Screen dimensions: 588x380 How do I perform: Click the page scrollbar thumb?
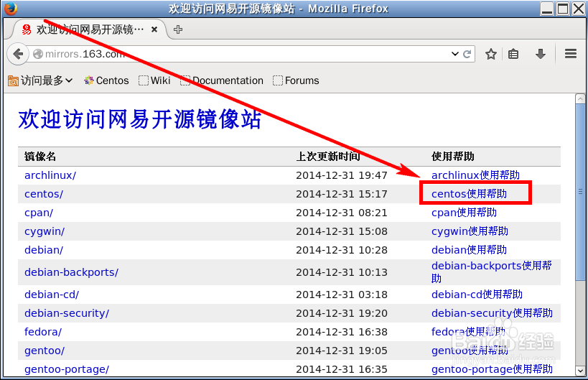tap(580, 192)
